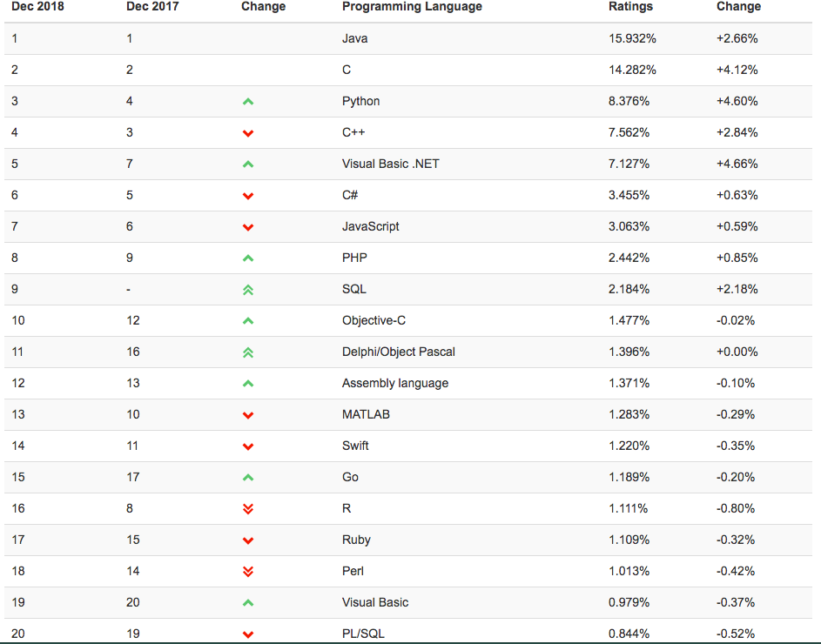Click the double red down arrow for Perl
Screen dimensions: 821x644
coord(248,572)
